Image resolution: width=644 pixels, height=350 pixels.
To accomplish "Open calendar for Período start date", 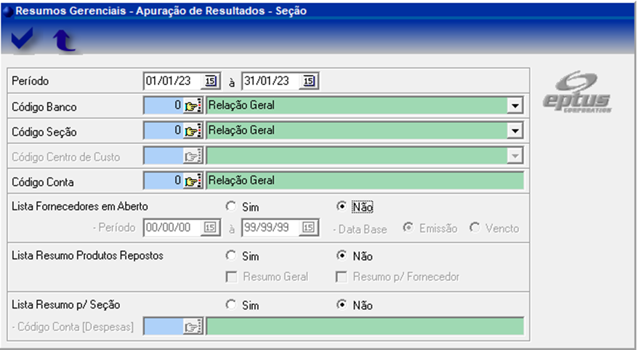I will [x=212, y=81].
